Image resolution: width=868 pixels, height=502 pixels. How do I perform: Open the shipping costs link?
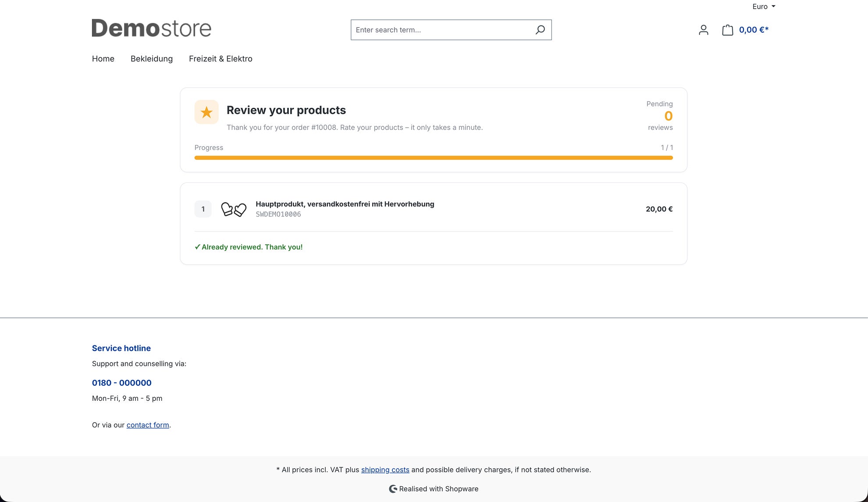(385, 470)
